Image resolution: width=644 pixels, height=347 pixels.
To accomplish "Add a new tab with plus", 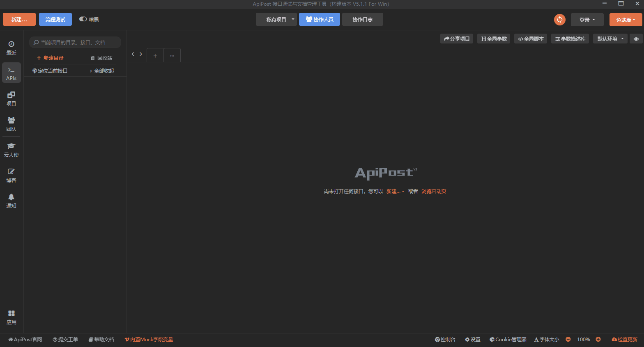I will pos(155,55).
